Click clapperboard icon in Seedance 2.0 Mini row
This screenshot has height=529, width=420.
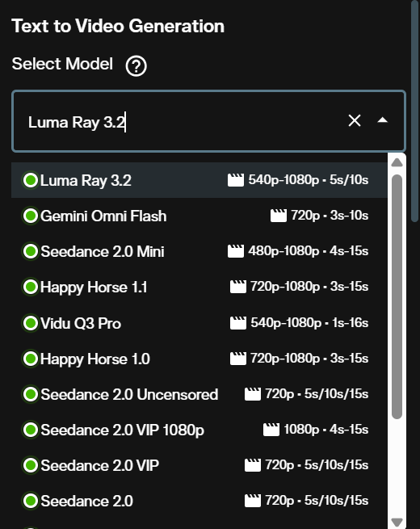click(236, 251)
